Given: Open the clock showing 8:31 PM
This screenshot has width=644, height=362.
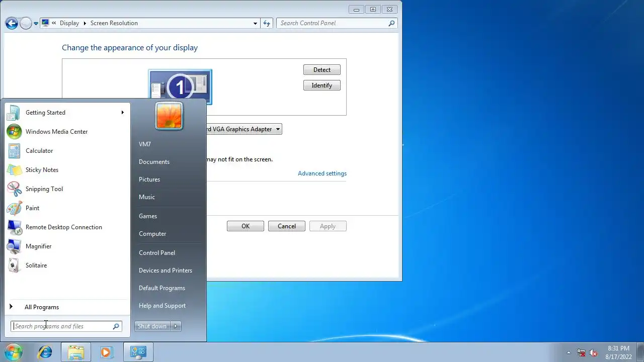Looking at the screenshot, I should [618, 352].
